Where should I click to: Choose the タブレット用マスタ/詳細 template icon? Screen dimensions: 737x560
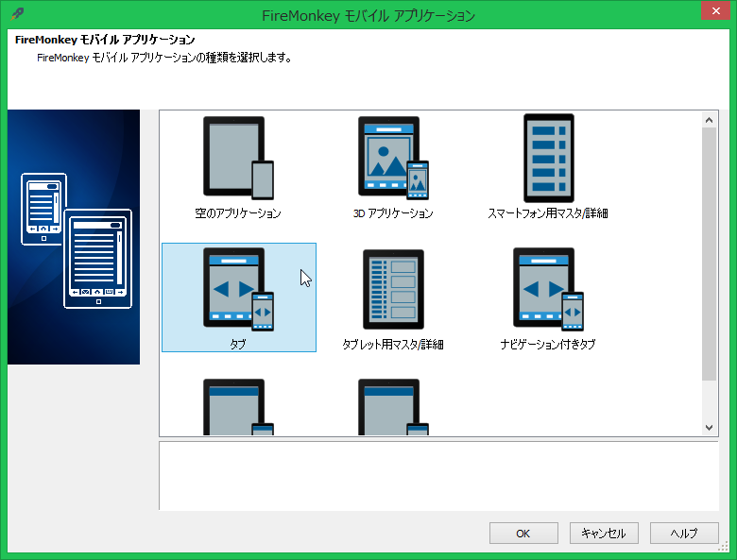click(x=393, y=289)
